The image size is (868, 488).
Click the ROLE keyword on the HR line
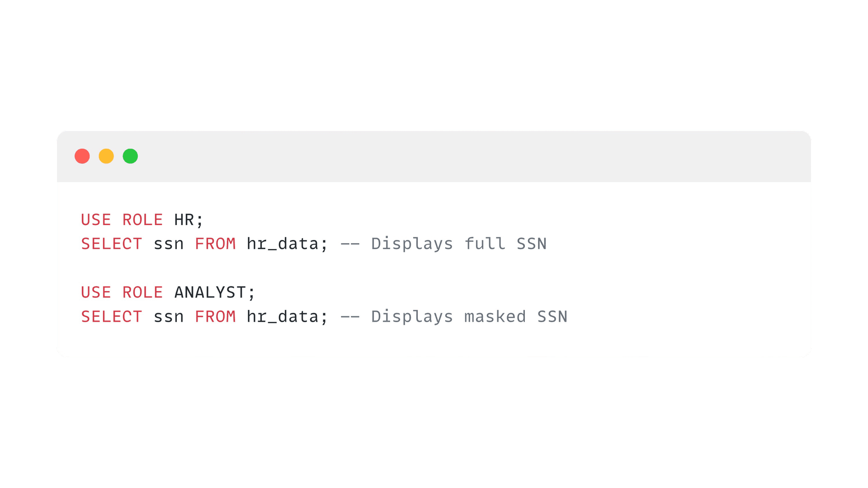point(142,220)
